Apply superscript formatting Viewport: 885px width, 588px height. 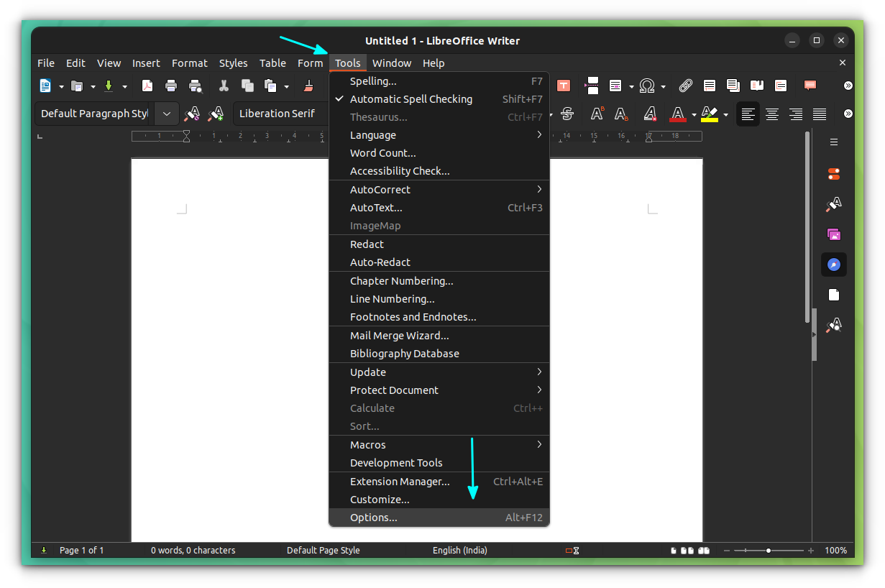[597, 114]
